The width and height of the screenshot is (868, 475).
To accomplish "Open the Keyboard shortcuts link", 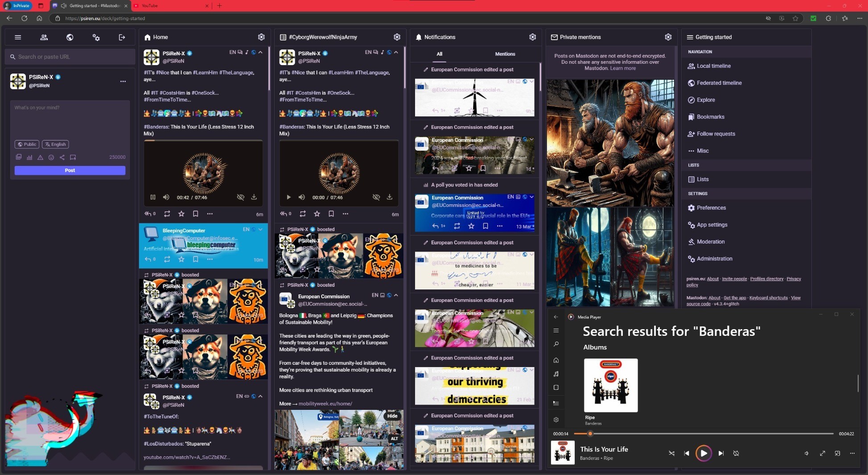I will 769,298.
